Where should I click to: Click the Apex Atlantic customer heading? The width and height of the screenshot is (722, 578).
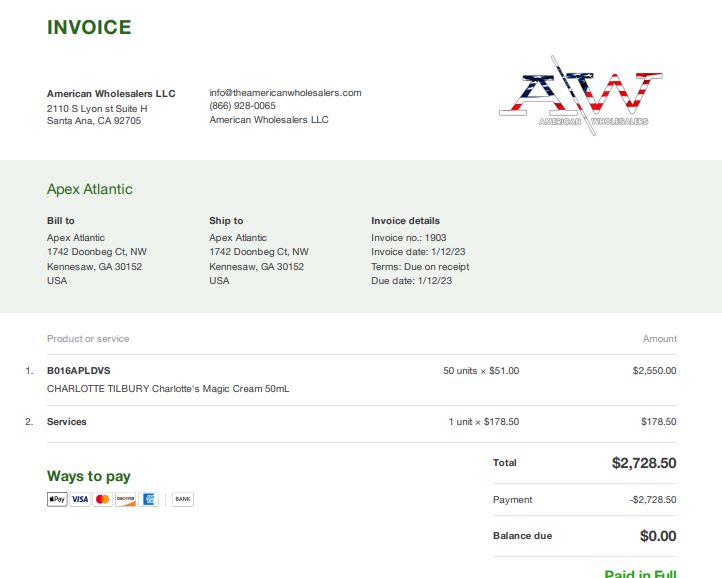point(90,189)
